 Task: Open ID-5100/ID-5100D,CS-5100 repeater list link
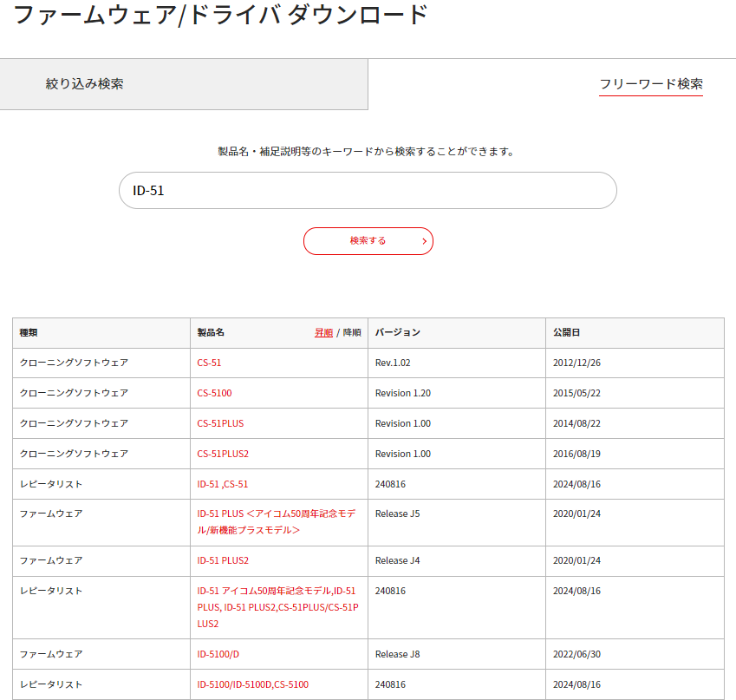click(x=253, y=684)
